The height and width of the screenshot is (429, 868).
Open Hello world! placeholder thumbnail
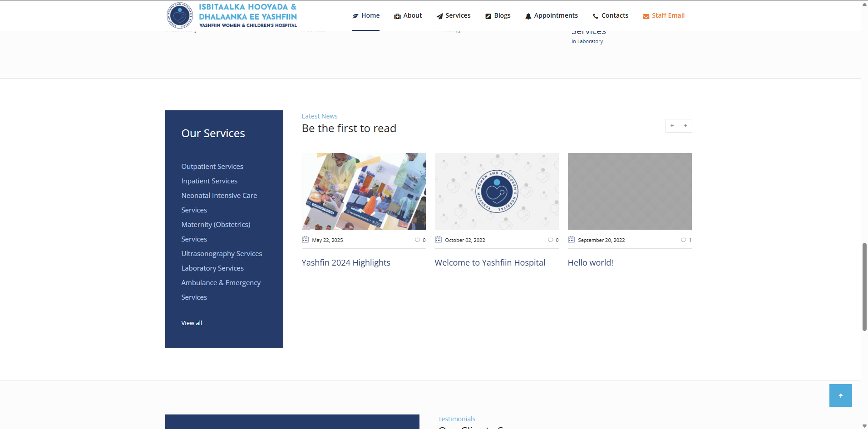coord(630,191)
